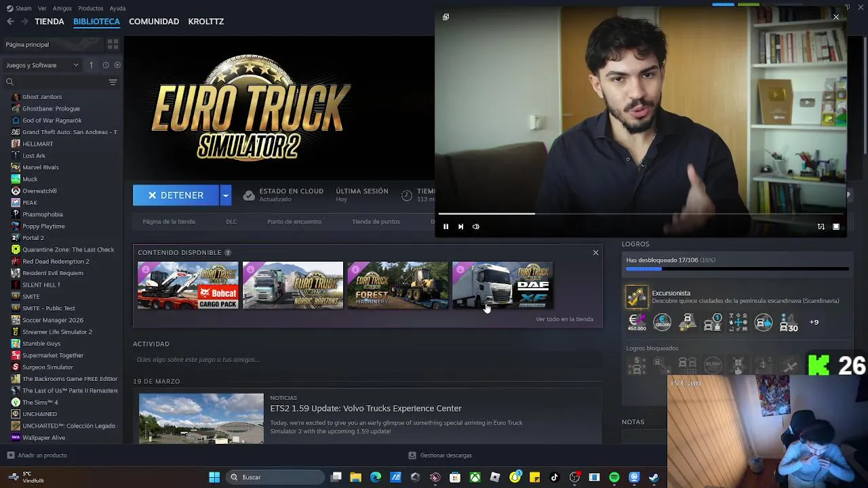Open dropdown arrow next to DETENER
Screen dimensions: 868x488
point(226,195)
